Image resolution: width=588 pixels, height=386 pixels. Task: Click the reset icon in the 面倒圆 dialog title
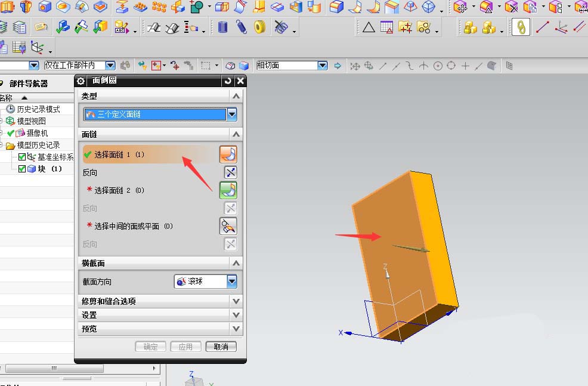228,81
